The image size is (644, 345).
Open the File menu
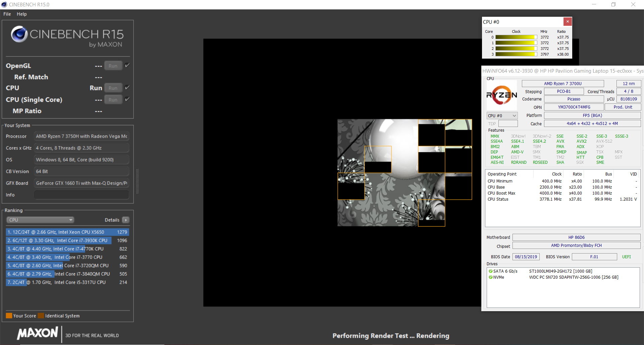point(7,14)
